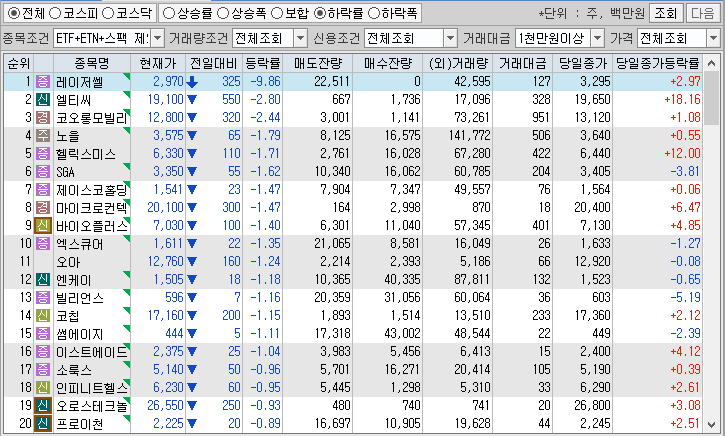Click the 신 badge icon for 바이오플러스
The height and width of the screenshot is (436, 725).
43,226
